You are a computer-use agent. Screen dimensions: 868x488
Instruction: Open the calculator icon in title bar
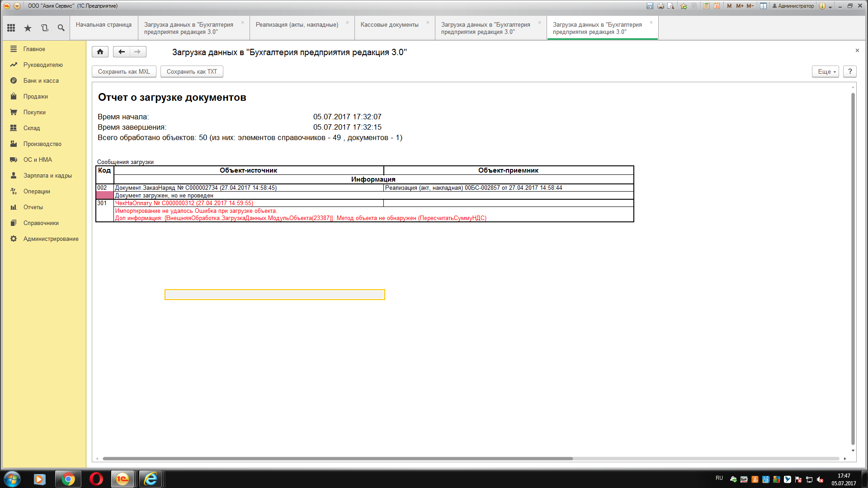[706, 6]
